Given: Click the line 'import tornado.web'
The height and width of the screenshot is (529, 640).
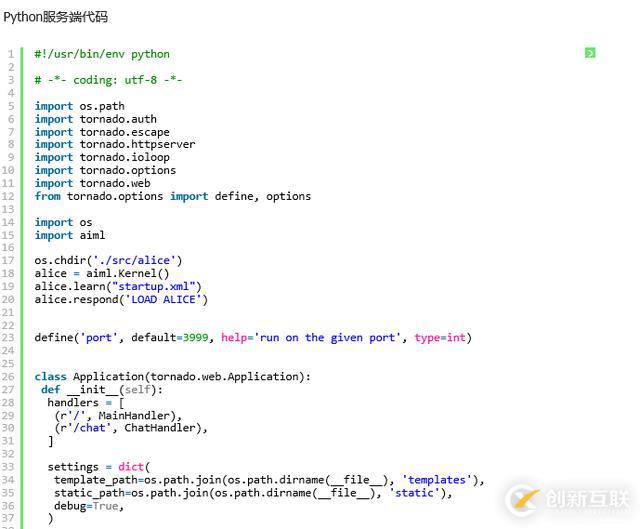Looking at the screenshot, I should click(x=93, y=184).
